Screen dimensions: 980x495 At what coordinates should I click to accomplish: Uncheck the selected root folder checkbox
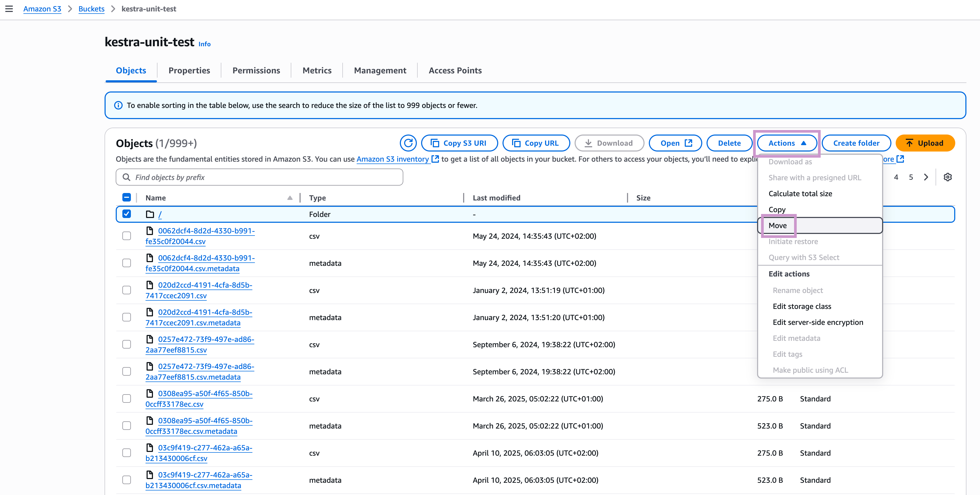[x=127, y=214]
